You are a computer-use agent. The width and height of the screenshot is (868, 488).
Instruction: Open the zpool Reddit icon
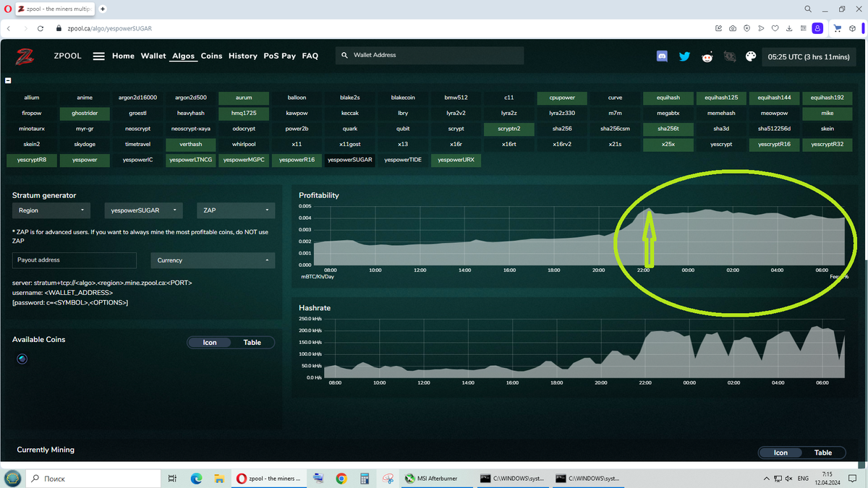pos(707,56)
